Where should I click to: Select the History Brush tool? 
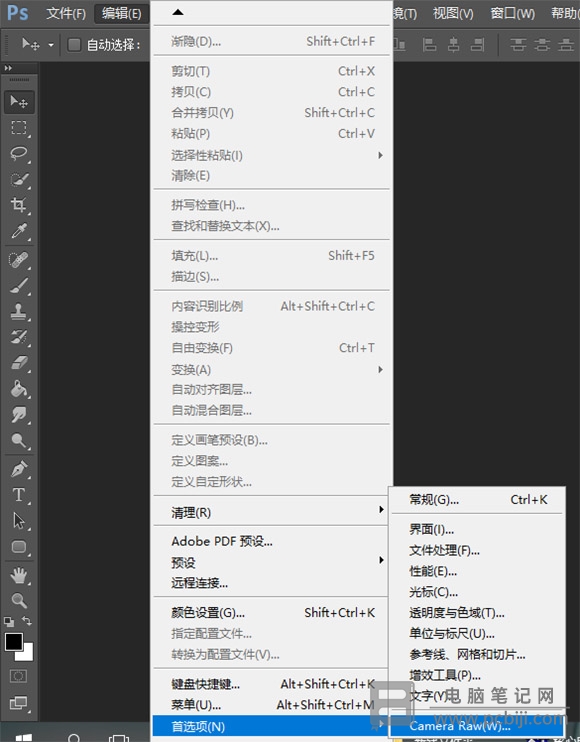click(19, 337)
